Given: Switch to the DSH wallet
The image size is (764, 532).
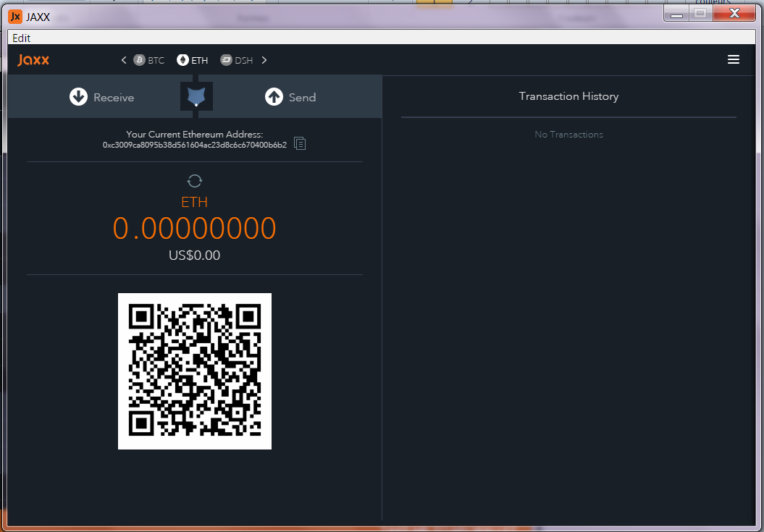Looking at the screenshot, I should 237,60.
